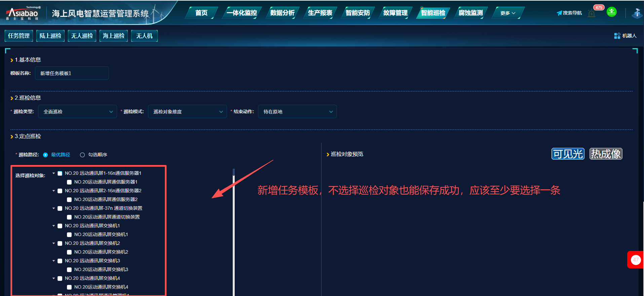The image size is (644, 296).
Task: Click the 可见光 button
Action: (x=568, y=154)
